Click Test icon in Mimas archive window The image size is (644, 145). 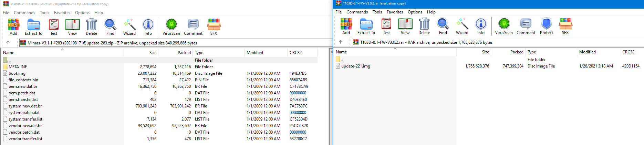pos(54,27)
